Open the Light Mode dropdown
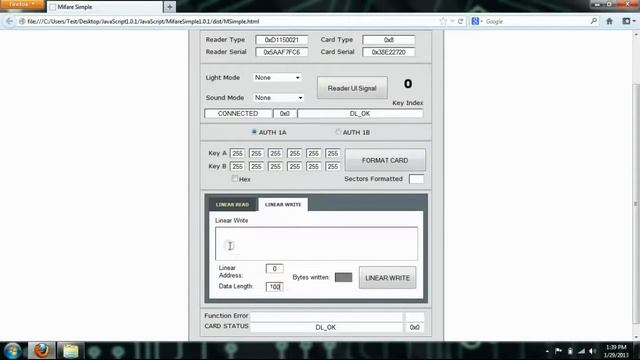 click(278, 77)
